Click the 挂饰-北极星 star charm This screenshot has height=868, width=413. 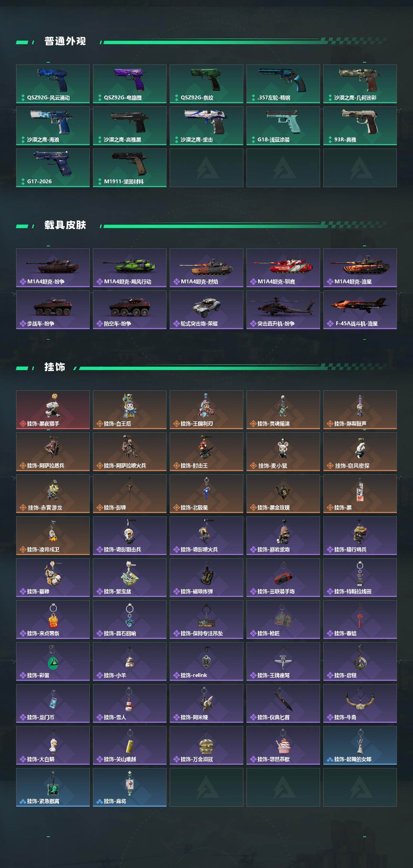(x=206, y=494)
